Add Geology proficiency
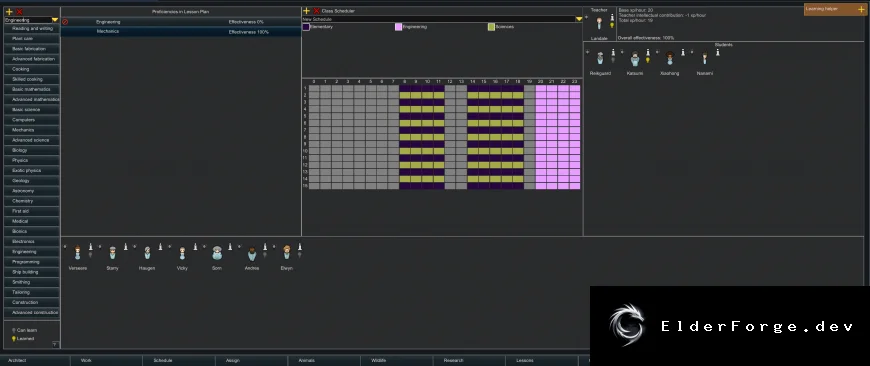 (x=32, y=181)
